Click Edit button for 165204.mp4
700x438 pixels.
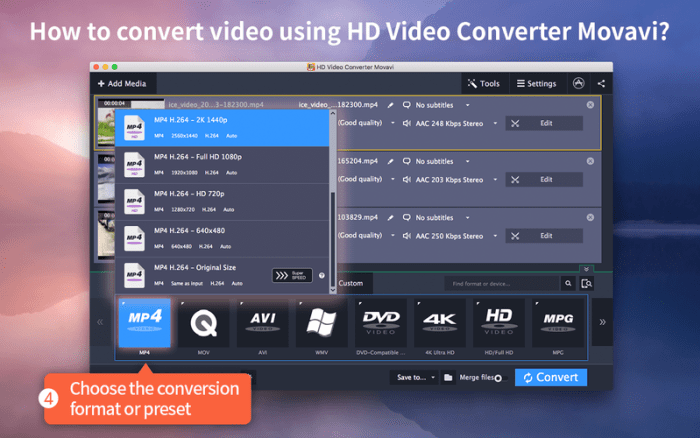tap(544, 179)
